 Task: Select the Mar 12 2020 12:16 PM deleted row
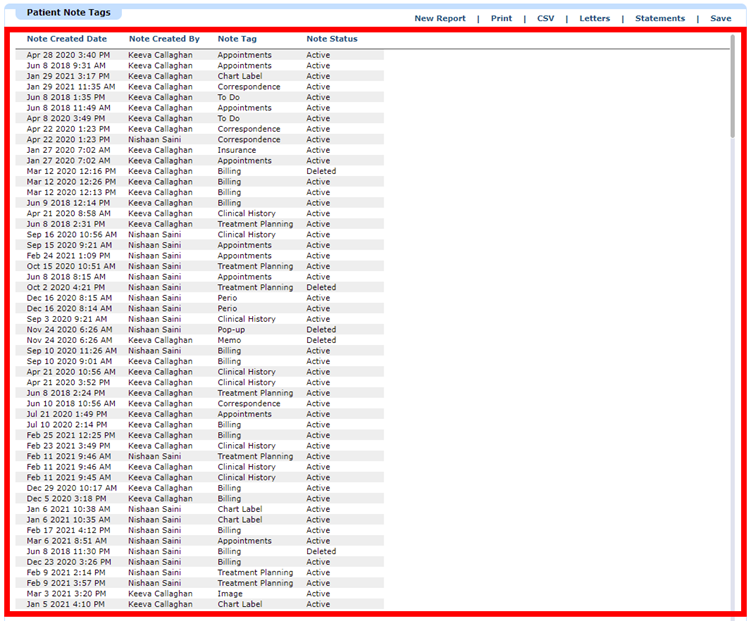pos(199,171)
